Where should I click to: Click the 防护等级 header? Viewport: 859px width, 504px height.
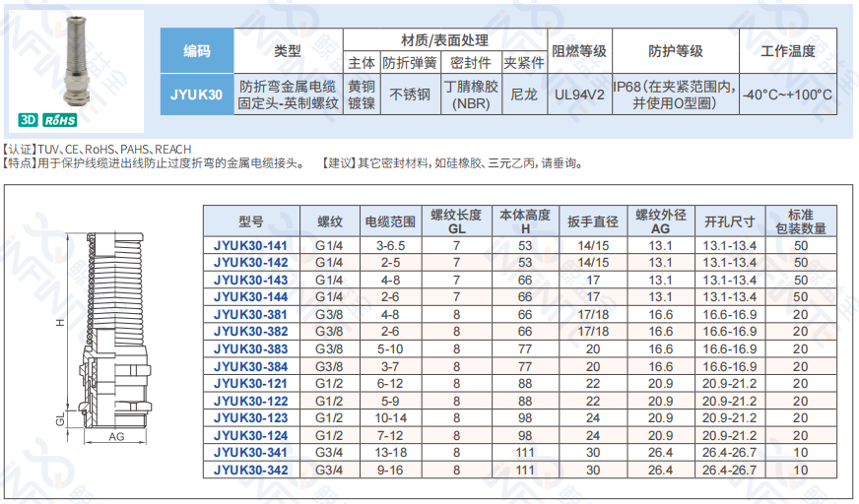676,51
